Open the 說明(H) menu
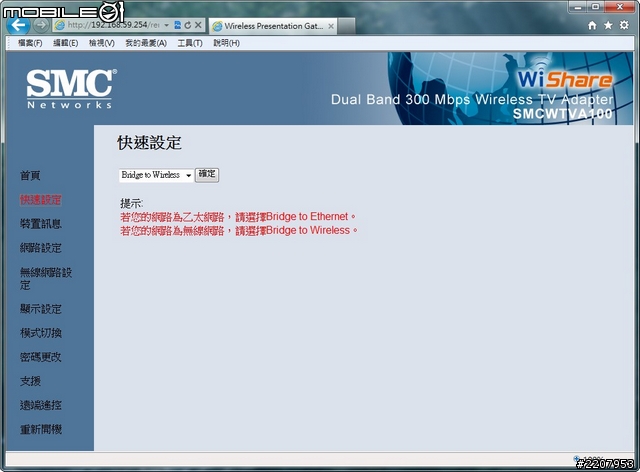640x472 pixels. click(227, 43)
